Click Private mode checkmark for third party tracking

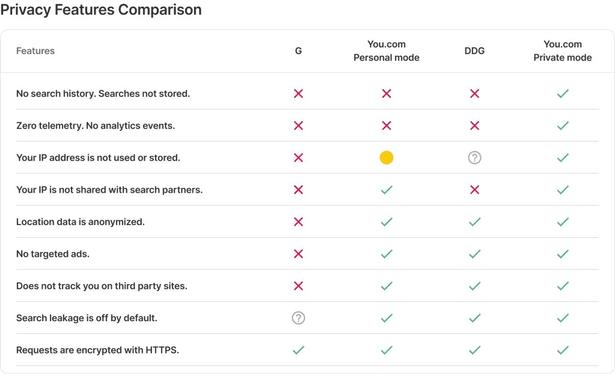click(563, 286)
